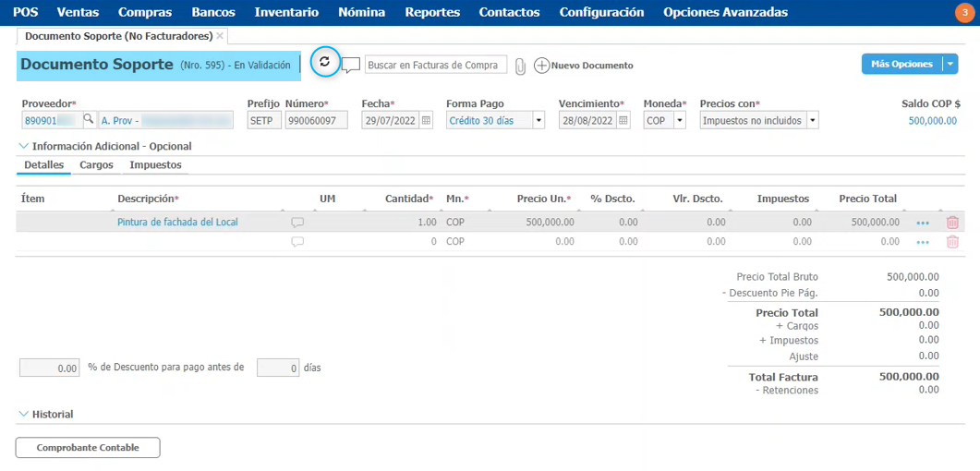Open the comment bubble next to refresh

[350, 66]
